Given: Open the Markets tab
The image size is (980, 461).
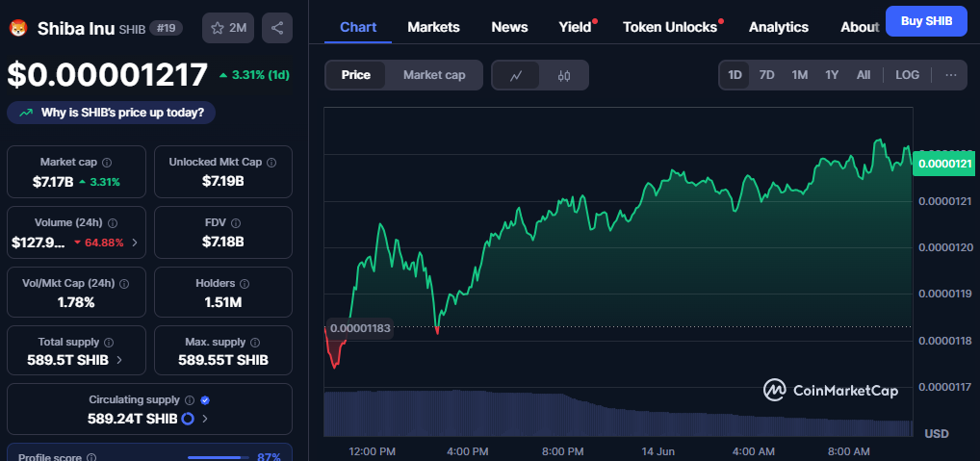Looking at the screenshot, I should click(433, 28).
